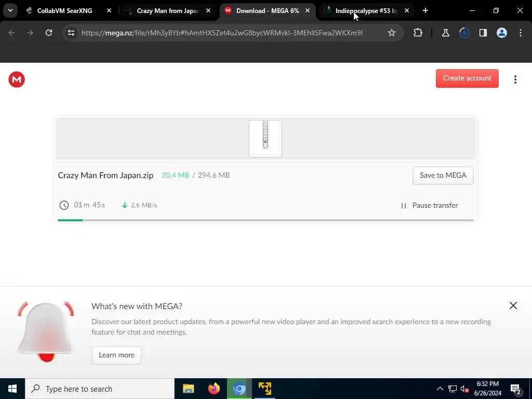
Task: Click the 294.6 MB total size text
Action: tap(214, 176)
